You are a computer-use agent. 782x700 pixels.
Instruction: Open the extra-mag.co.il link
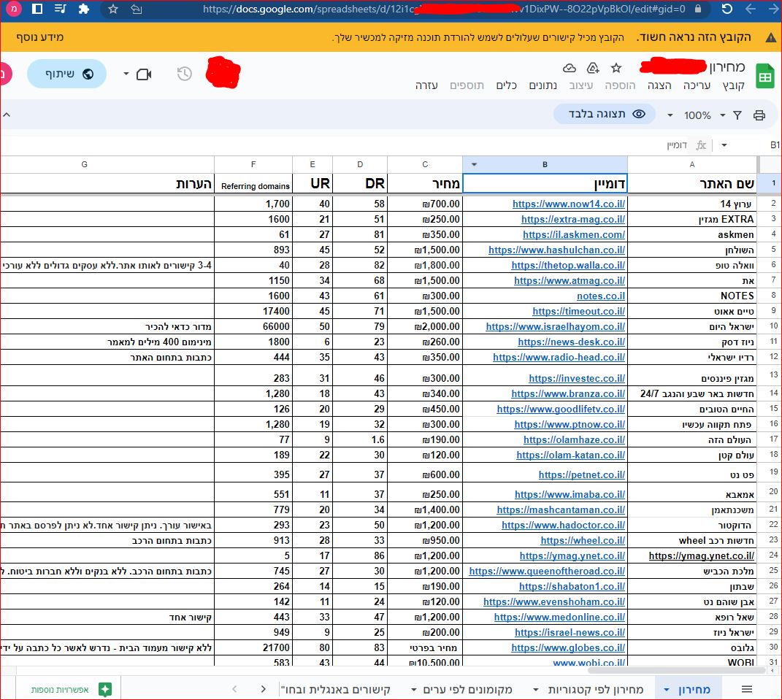tap(573, 220)
